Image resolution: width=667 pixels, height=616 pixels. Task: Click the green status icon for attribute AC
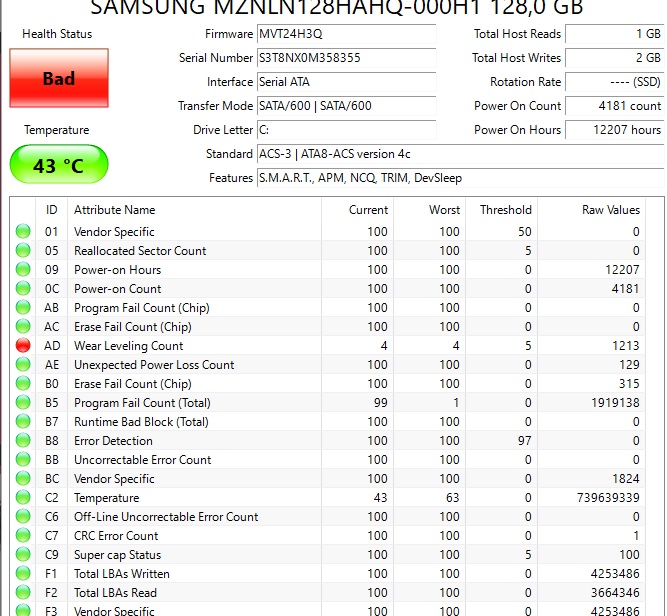click(x=23, y=326)
